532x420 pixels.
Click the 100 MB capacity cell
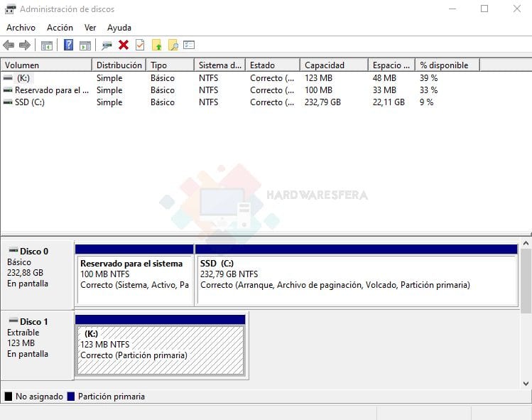click(x=318, y=90)
